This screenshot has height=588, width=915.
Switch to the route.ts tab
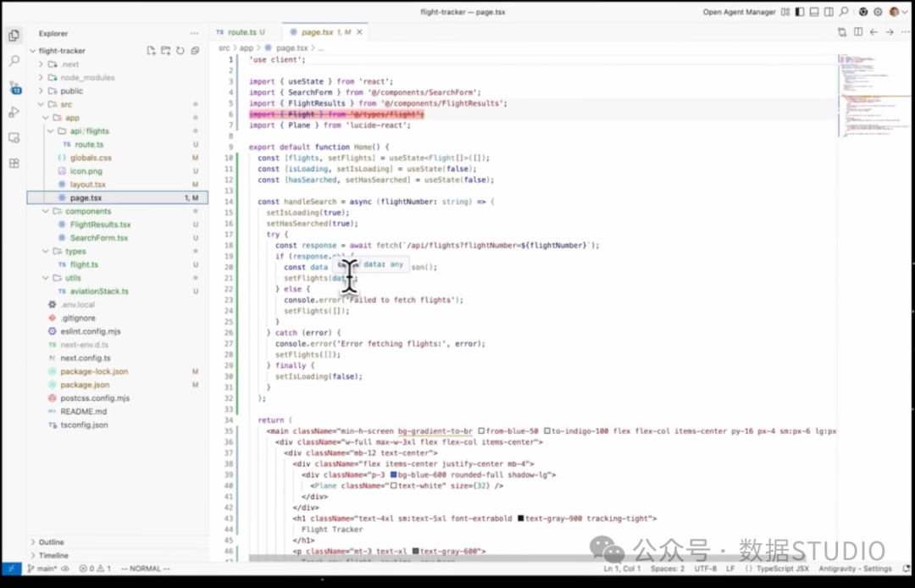pos(241,32)
